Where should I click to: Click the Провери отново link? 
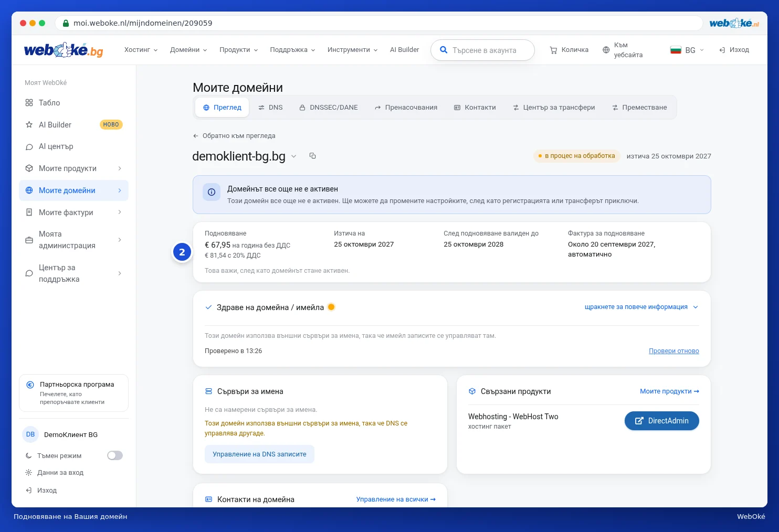click(674, 351)
